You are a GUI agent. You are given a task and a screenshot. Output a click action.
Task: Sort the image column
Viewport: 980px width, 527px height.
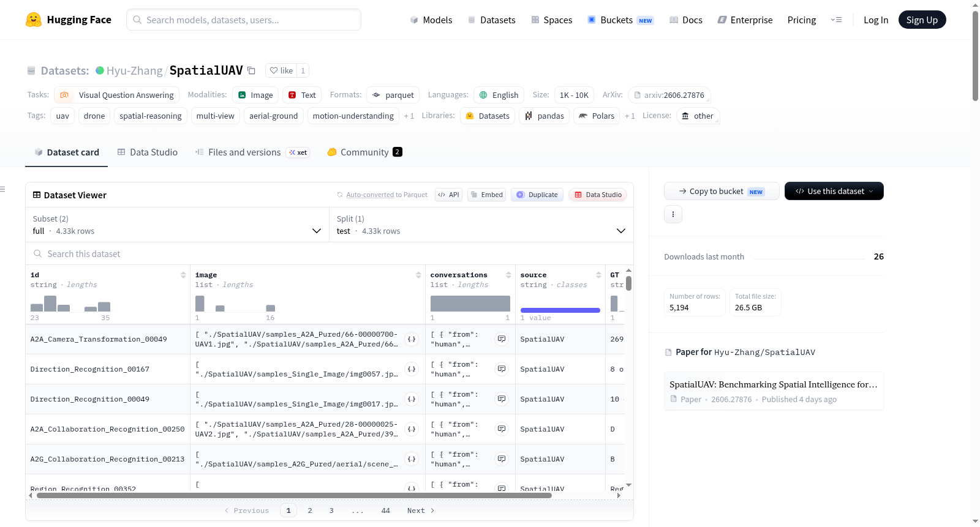pyautogui.click(x=418, y=275)
